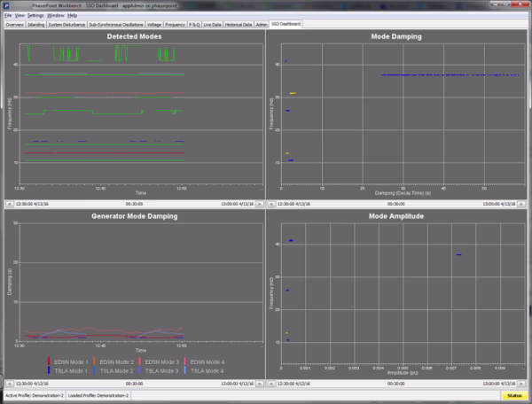Open the View menu
The image size is (532, 404).
(20, 16)
